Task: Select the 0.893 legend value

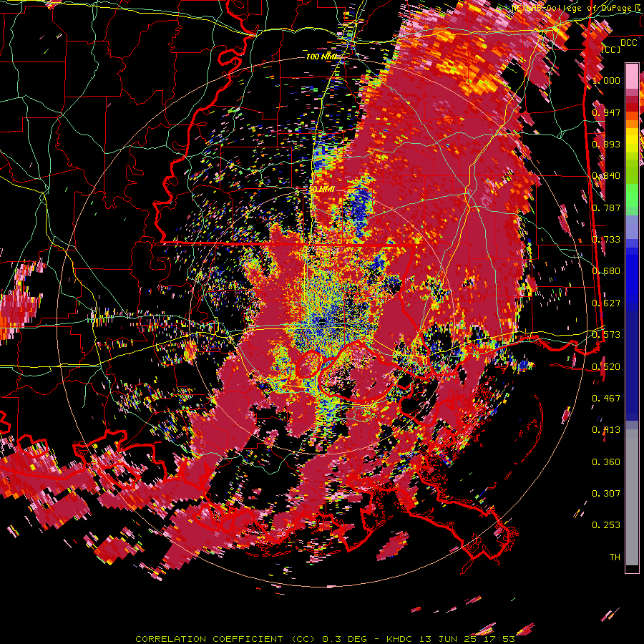Action: click(x=606, y=144)
